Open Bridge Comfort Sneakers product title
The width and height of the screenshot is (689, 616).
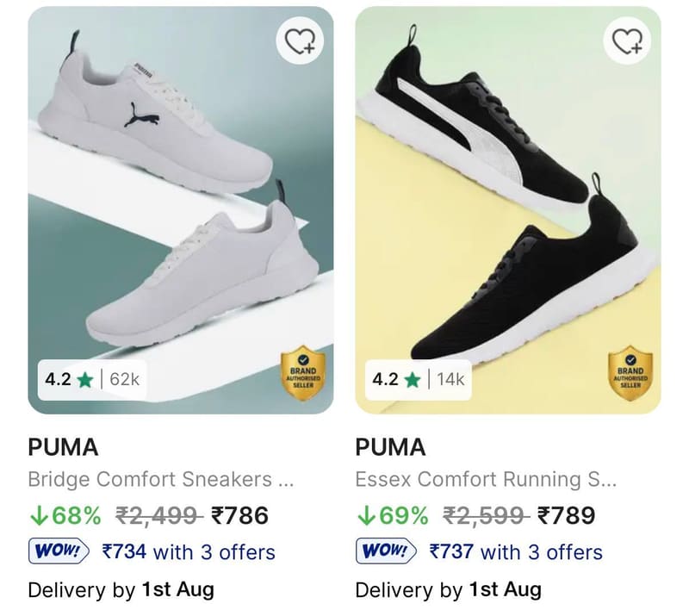click(x=161, y=479)
